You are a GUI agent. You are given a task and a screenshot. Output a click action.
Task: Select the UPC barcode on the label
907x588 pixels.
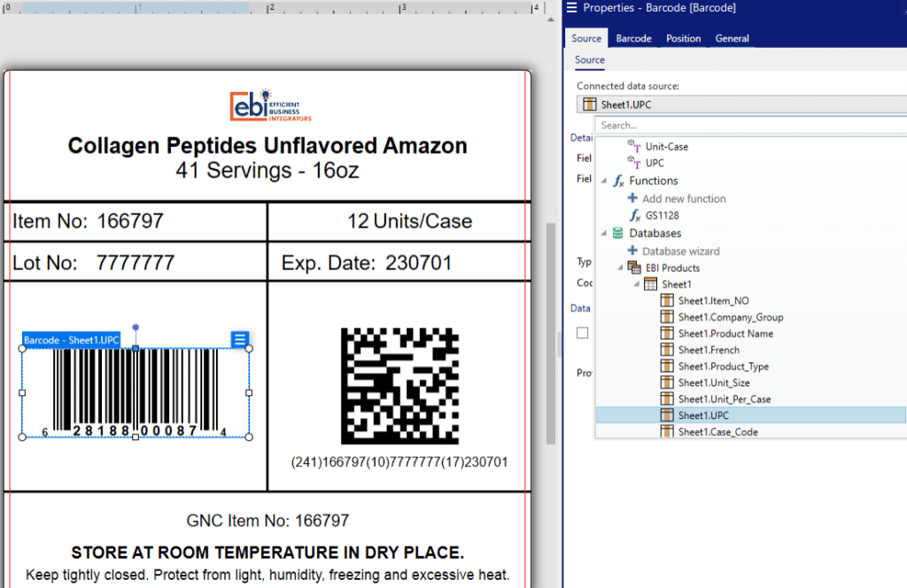136,392
